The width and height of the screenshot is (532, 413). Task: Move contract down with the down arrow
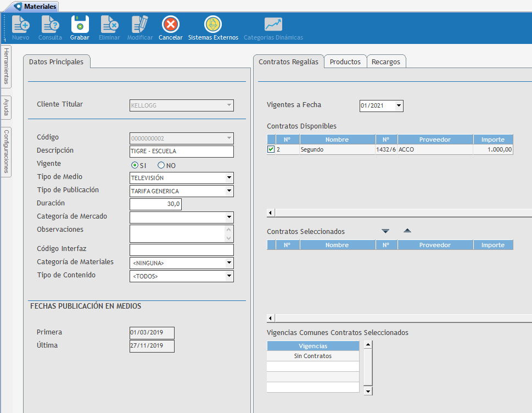pos(385,231)
